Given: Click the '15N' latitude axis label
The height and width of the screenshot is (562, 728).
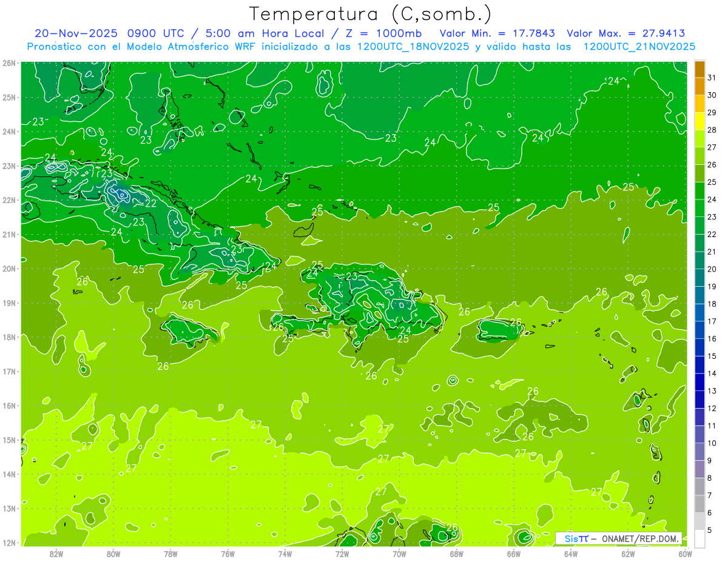Looking at the screenshot, I should (x=8, y=440).
